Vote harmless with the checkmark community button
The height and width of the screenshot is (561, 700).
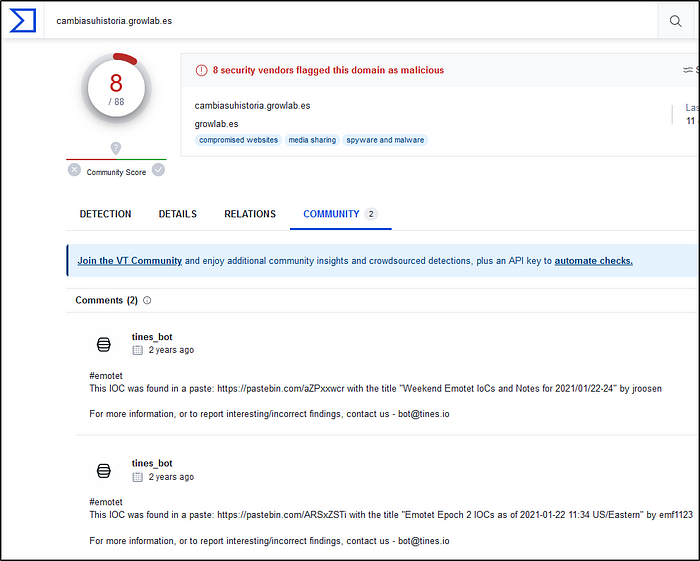(158, 170)
